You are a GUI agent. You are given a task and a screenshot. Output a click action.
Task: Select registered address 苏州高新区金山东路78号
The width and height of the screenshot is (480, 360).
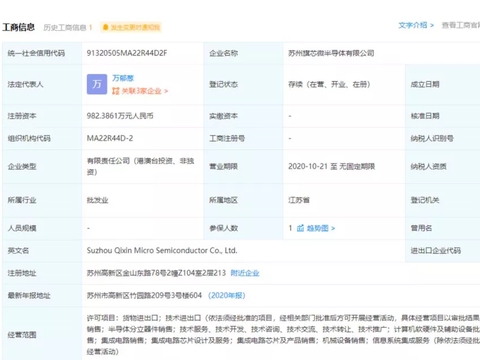(x=156, y=273)
